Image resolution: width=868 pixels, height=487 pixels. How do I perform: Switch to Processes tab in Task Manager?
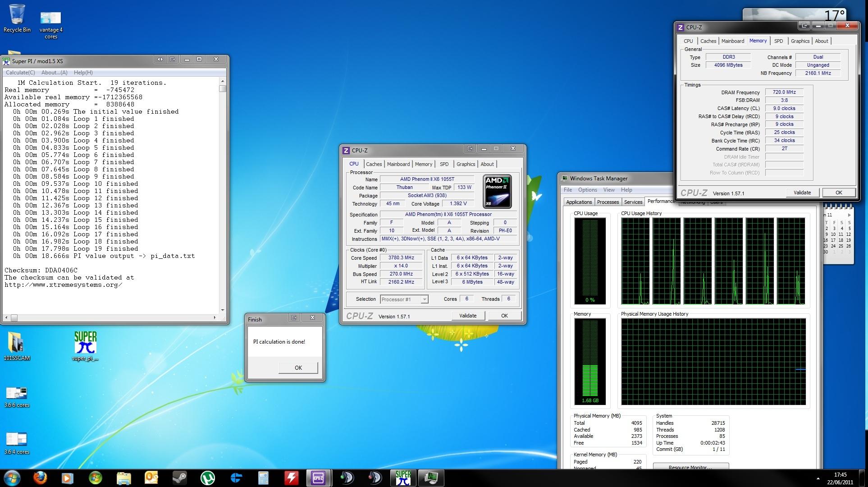tap(608, 202)
